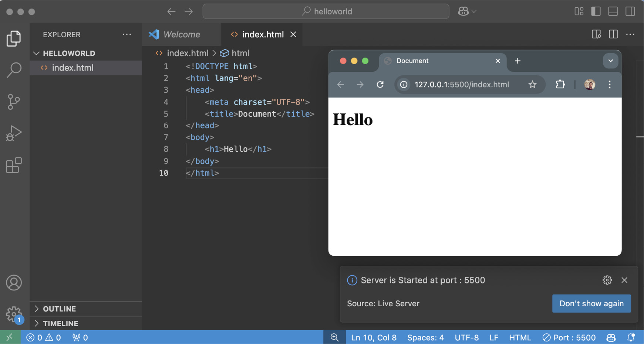
Task: Click Don't show again button
Action: click(591, 303)
